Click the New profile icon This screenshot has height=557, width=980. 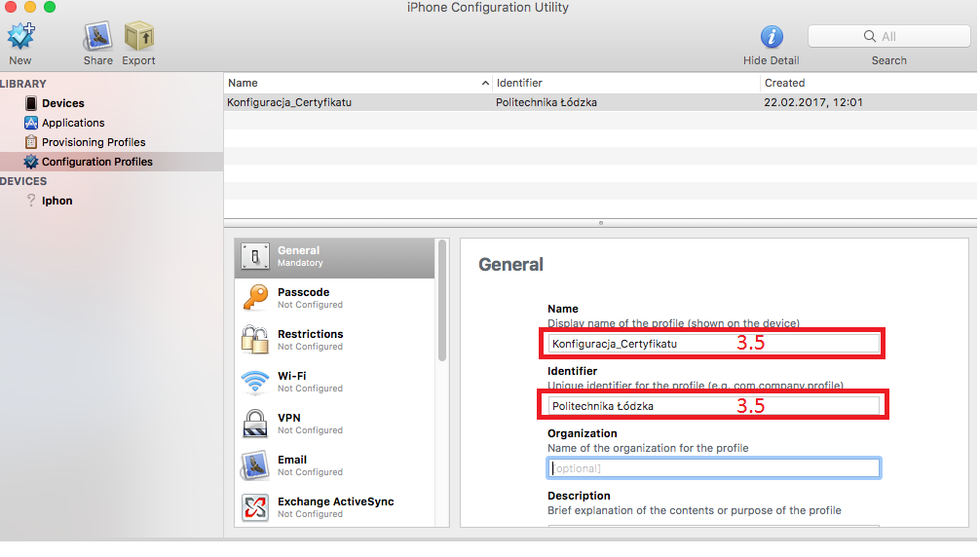click(20, 36)
